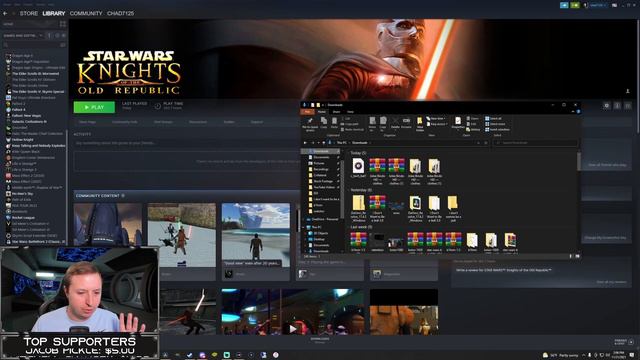Click Invert selection in Explorer ribbon
This screenshot has width=640, height=360.
(497, 129)
